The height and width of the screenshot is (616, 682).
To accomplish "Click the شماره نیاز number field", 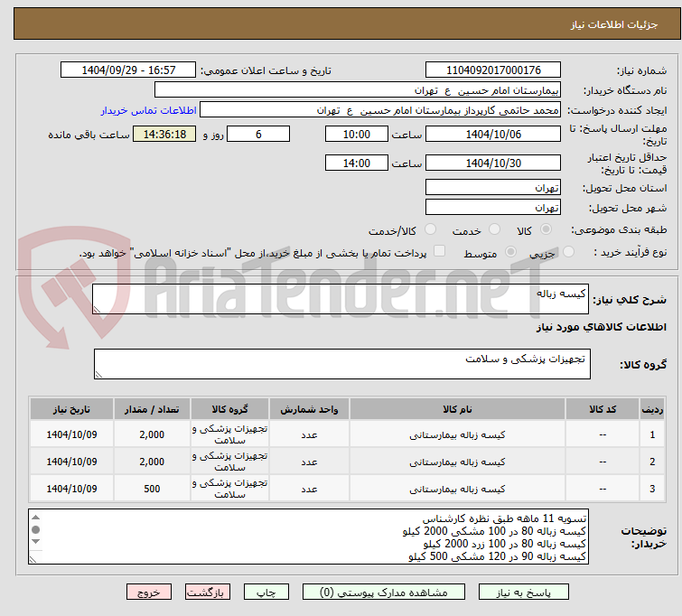I will (493, 70).
